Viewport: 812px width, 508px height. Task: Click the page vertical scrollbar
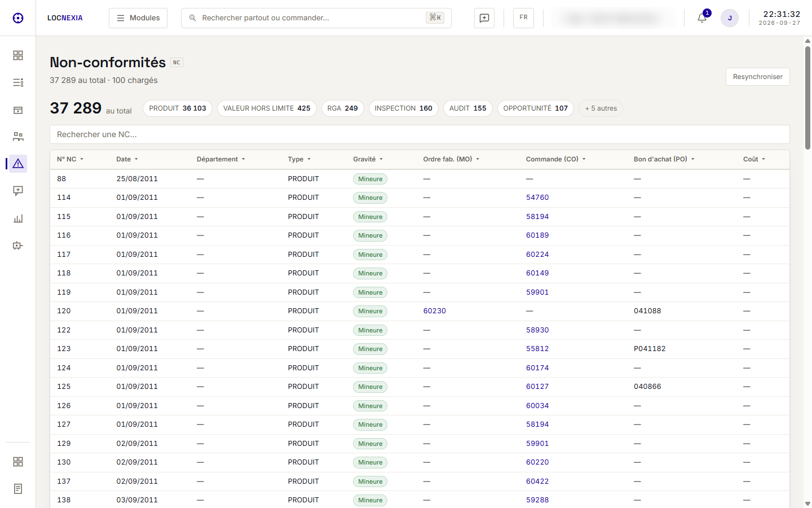tap(807, 97)
